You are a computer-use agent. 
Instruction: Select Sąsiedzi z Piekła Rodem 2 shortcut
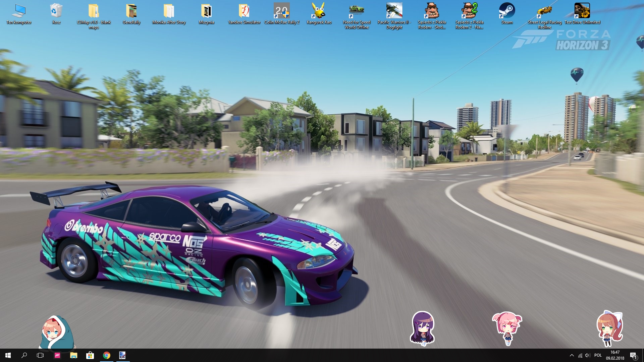coord(469,16)
